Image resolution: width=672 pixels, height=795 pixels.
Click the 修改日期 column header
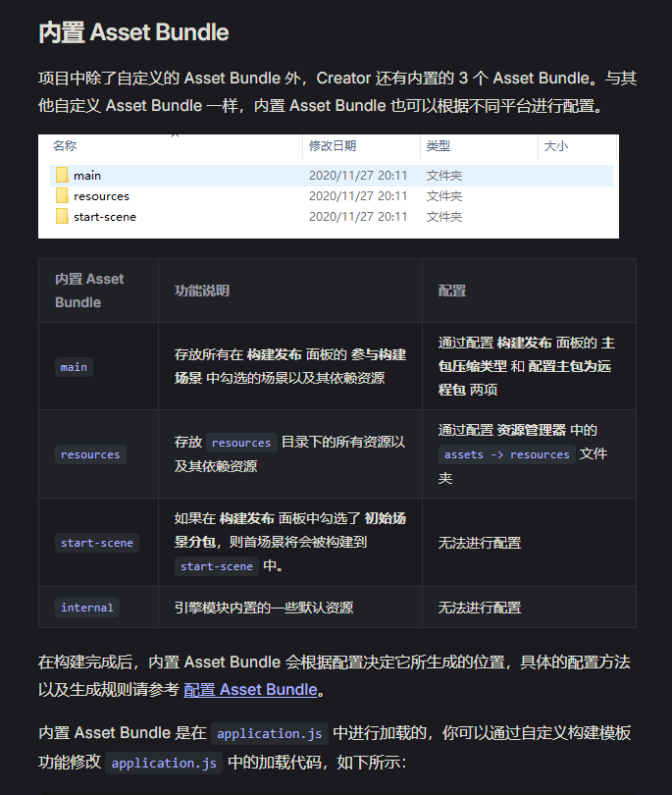click(333, 146)
